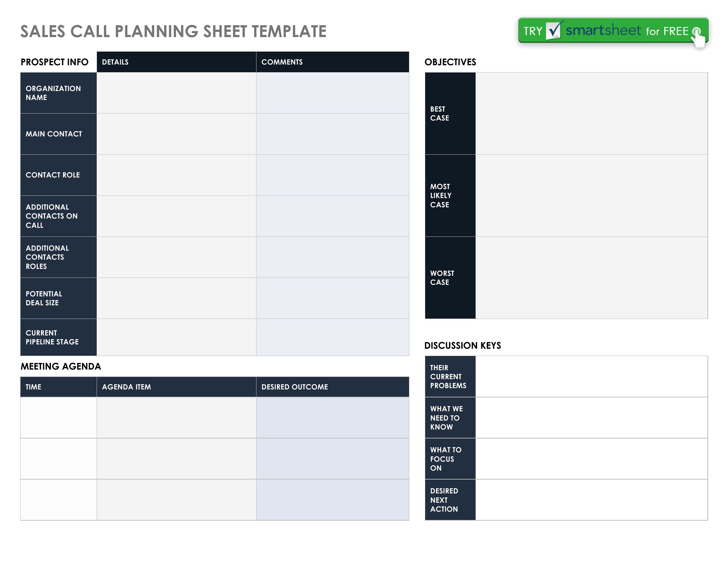This screenshot has width=728, height=563.
Task: Select the last Desired Outcome cell
Action: point(333,500)
